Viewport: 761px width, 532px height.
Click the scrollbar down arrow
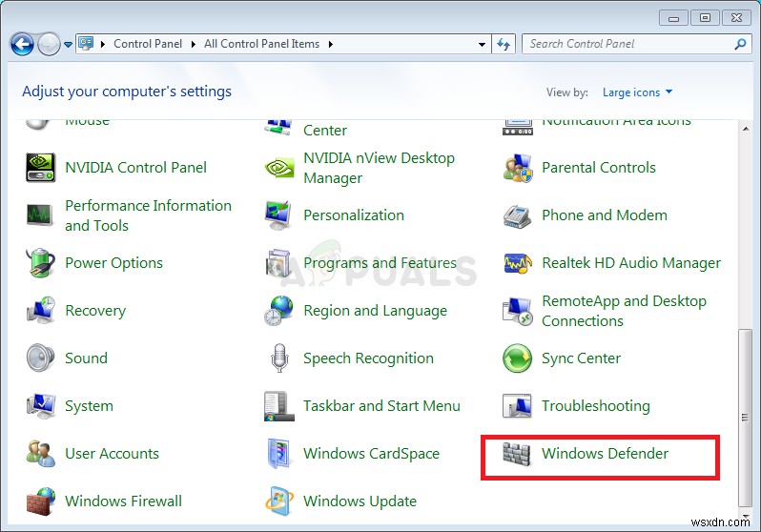coord(745,517)
